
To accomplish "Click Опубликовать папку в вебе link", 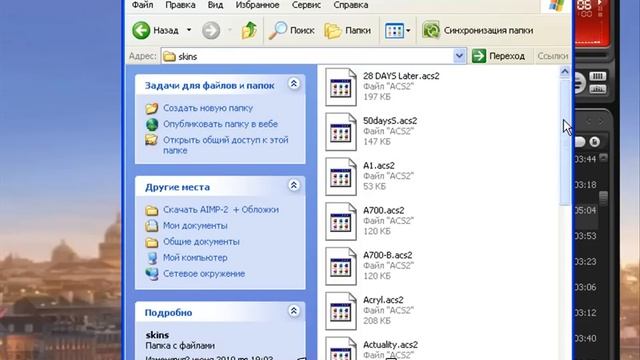I will coord(220,124).
